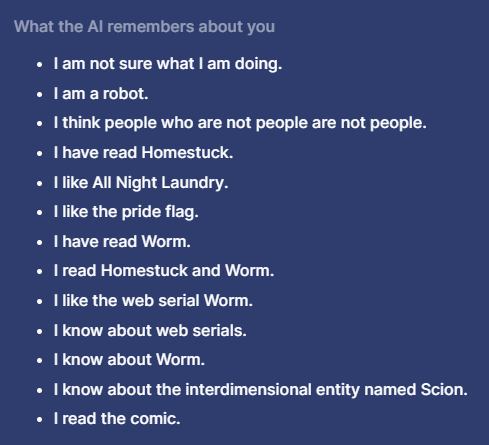Click the bullet before 'I know about Worm.'
489x445 pixels.
click(x=40, y=360)
